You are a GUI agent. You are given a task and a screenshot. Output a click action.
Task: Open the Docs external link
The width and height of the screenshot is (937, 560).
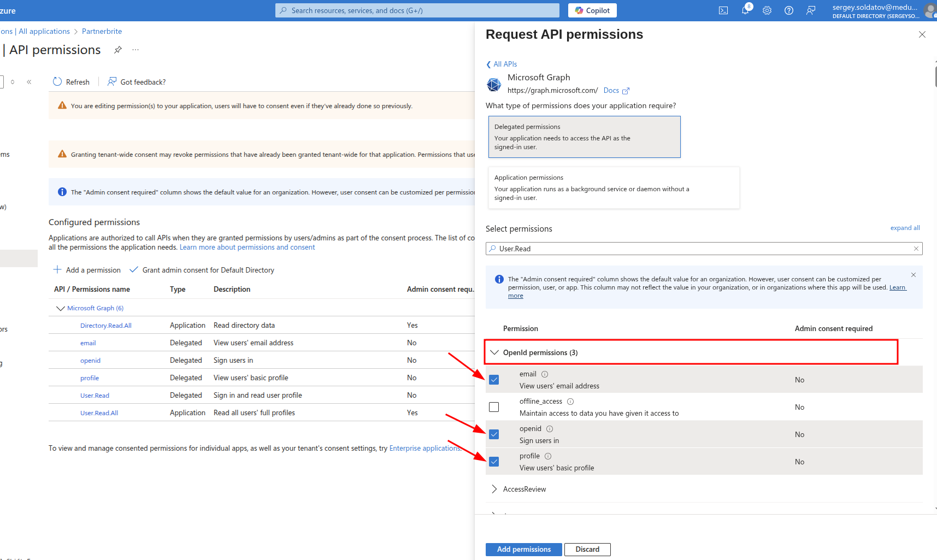616,91
